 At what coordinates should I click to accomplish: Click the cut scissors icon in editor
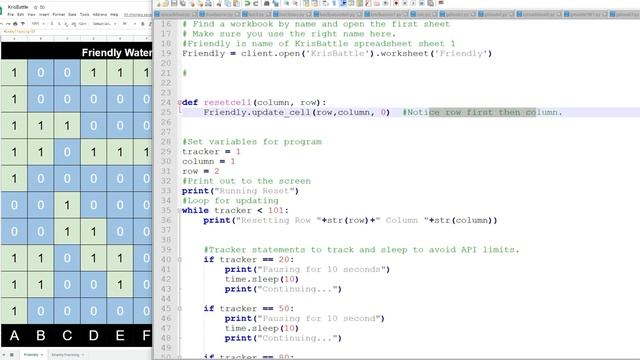pyautogui.click(x=219, y=4)
